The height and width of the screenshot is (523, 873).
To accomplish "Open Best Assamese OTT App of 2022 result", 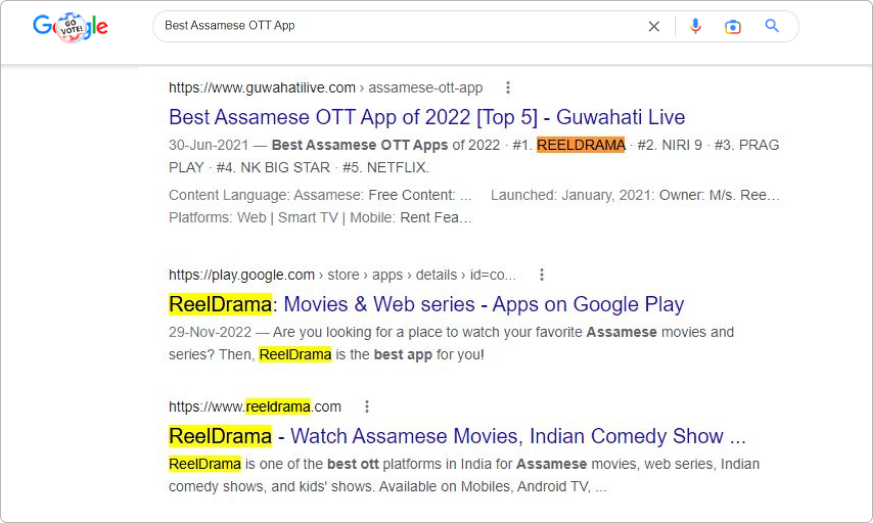I will [x=426, y=118].
